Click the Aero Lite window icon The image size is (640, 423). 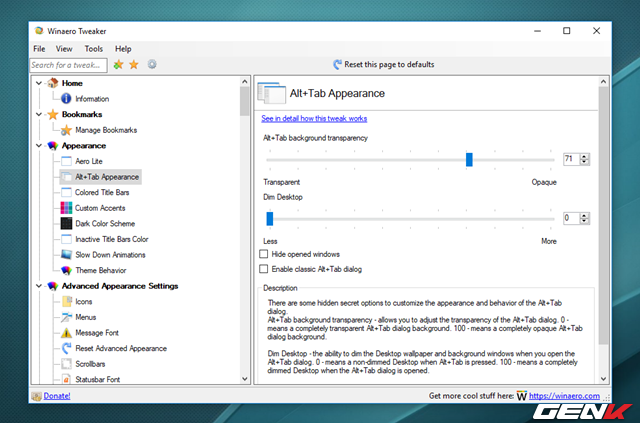point(66,161)
